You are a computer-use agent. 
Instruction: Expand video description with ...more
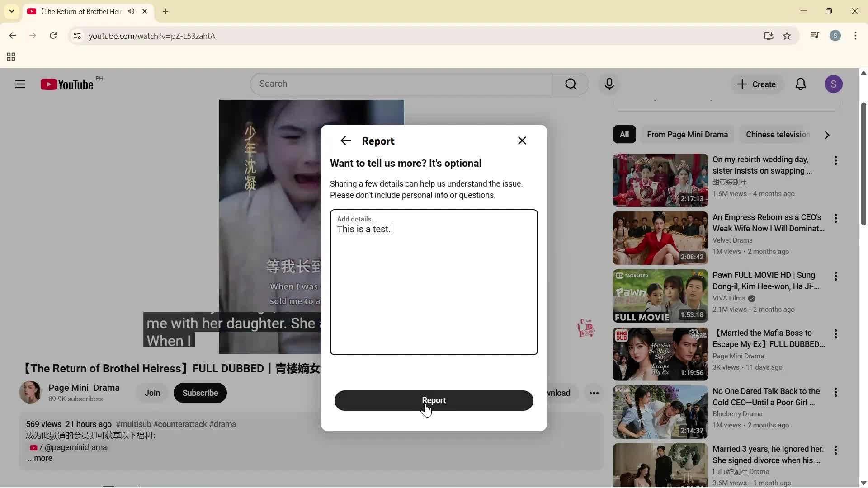tap(40, 458)
